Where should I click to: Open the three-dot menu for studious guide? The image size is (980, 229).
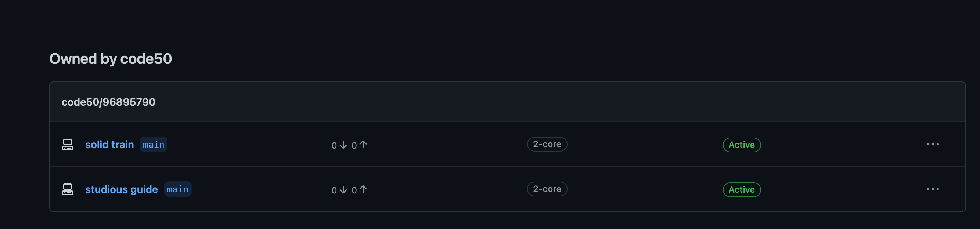click(933, 189)
